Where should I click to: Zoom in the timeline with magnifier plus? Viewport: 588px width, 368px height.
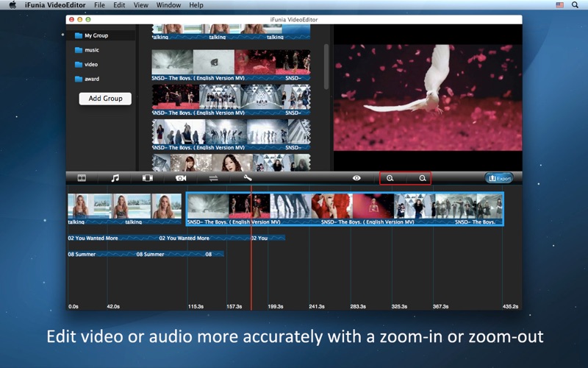coord(390,178)
